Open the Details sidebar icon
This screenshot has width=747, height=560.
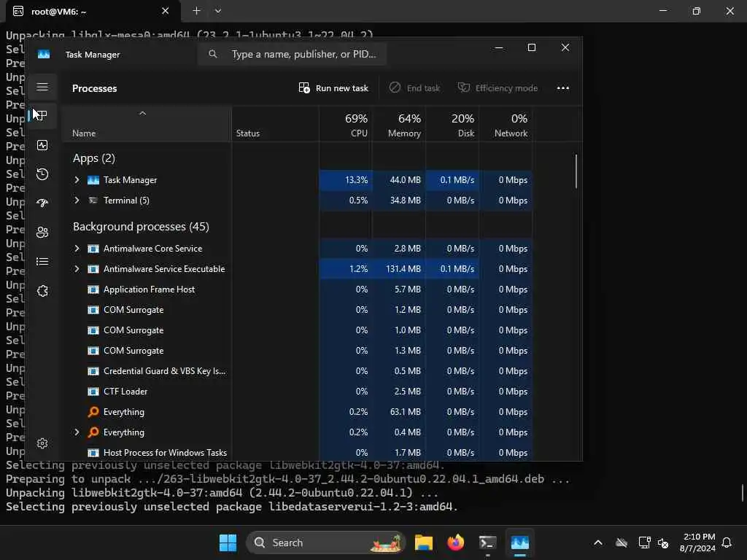(42, 262)
